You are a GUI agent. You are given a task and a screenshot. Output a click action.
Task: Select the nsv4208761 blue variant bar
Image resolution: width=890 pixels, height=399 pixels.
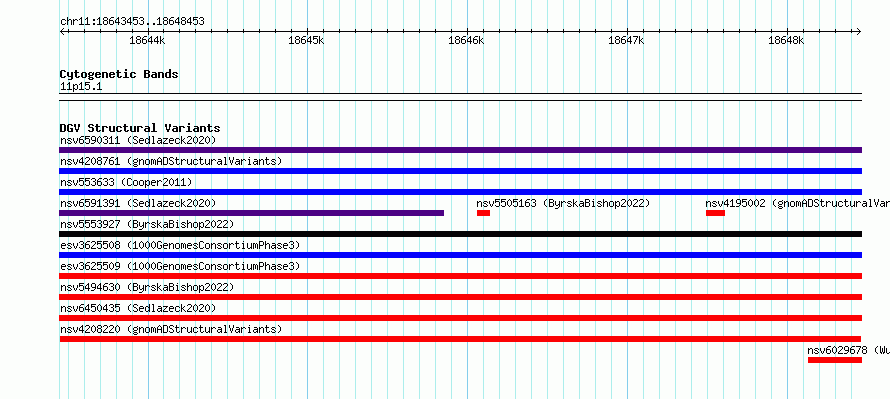(x=460, y=171)
